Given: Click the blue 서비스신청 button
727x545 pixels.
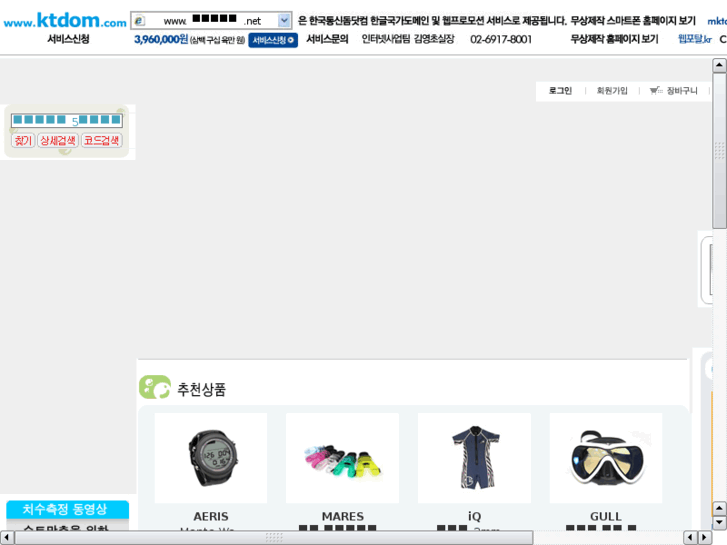Looking at the screenshot, I should pyautogui.click(x=273, y=40).
